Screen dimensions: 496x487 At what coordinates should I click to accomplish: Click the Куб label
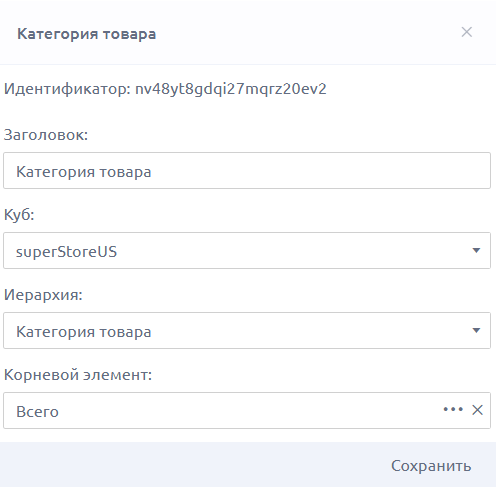tap(19, 215)
